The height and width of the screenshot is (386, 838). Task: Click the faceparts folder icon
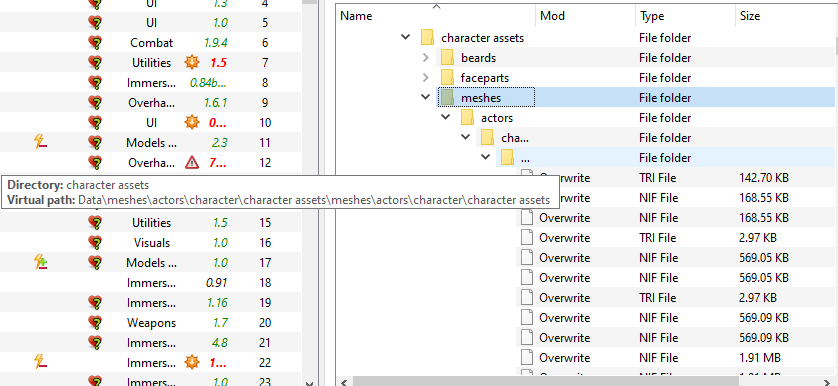click(447, 78)
